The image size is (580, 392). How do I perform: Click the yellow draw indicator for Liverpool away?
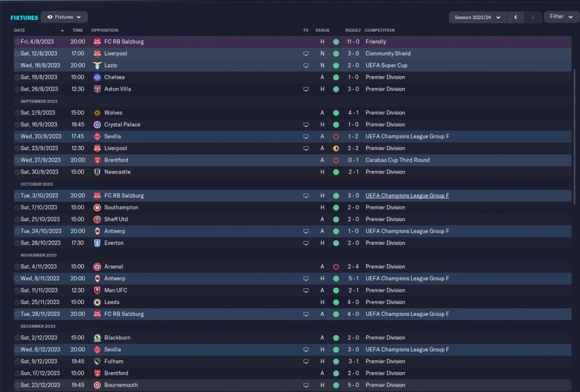coord(336,148)
